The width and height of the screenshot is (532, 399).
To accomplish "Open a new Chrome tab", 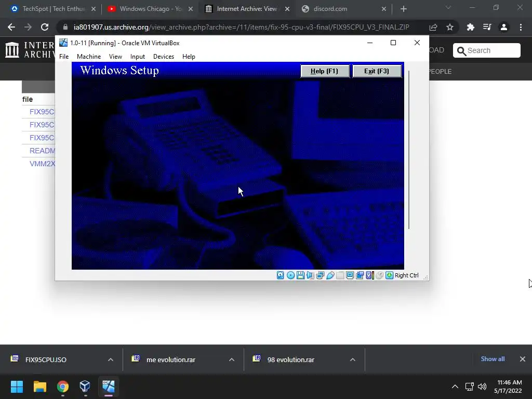I will (403, 9).
